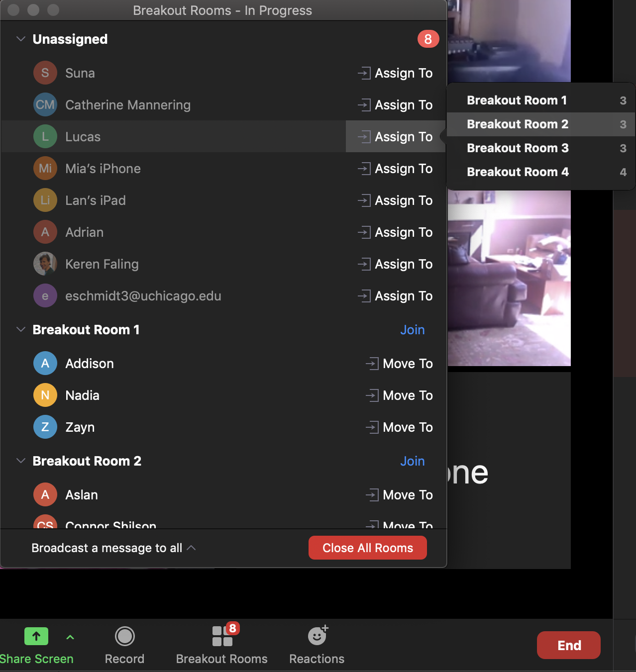Screen dimensions: 636x672
Task: Click the Share Screen icon
Action: click(x=36, y=636)
